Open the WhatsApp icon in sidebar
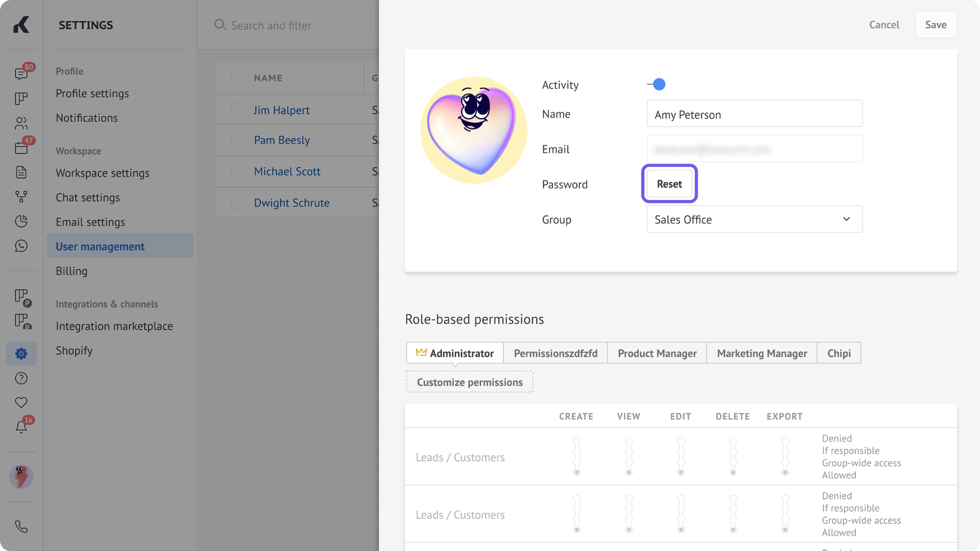Screen dimensions: 980x551 [22, 246]
